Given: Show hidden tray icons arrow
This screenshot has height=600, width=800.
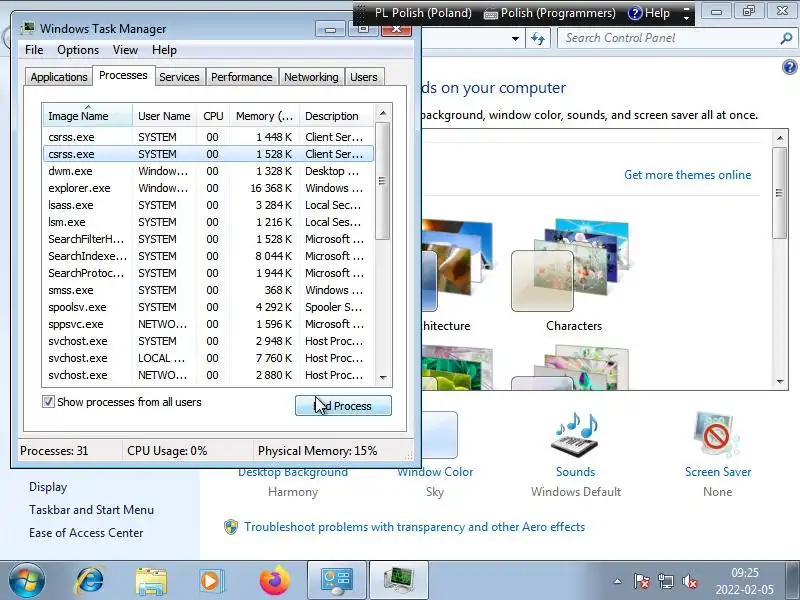Looking at the screenshot, I should pos(617,581).
